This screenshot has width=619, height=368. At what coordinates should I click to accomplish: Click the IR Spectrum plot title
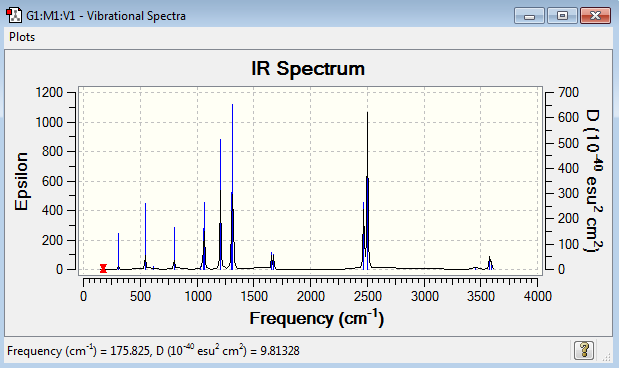point(308,69)
